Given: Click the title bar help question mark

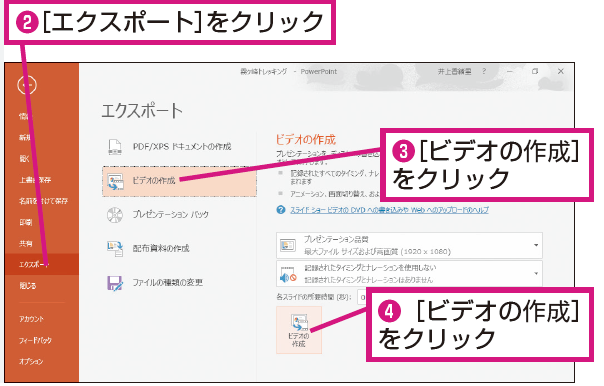Looking at the screenshot, I should click(x=484, y=71).
